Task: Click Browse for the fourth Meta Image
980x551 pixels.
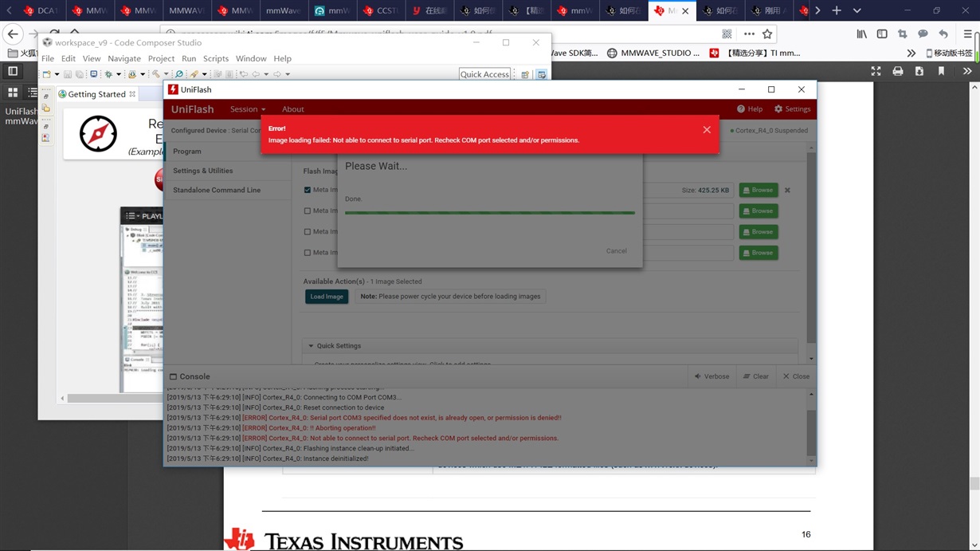Action: (x=759, y=253)
